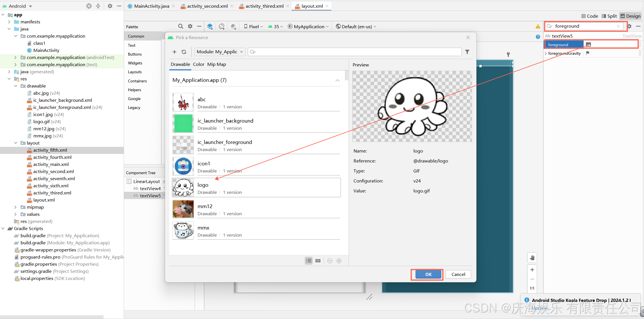The image size is (644, 319).
Task: Click the Cancel button
Action: tap(458, 274)
